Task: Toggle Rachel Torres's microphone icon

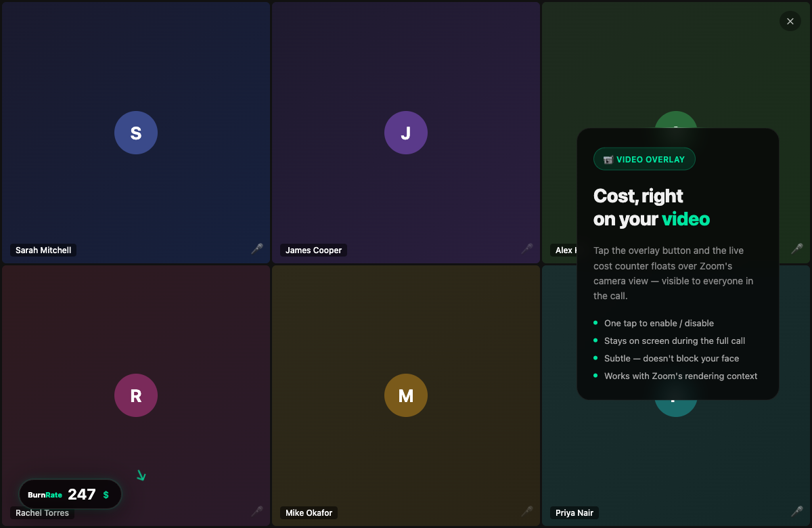Action: click(256, 511)
